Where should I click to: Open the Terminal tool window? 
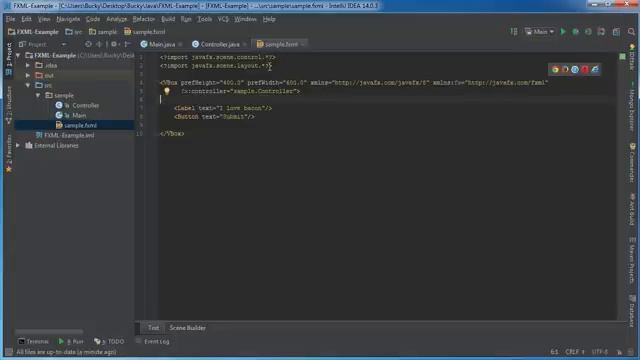pos(33,341)
